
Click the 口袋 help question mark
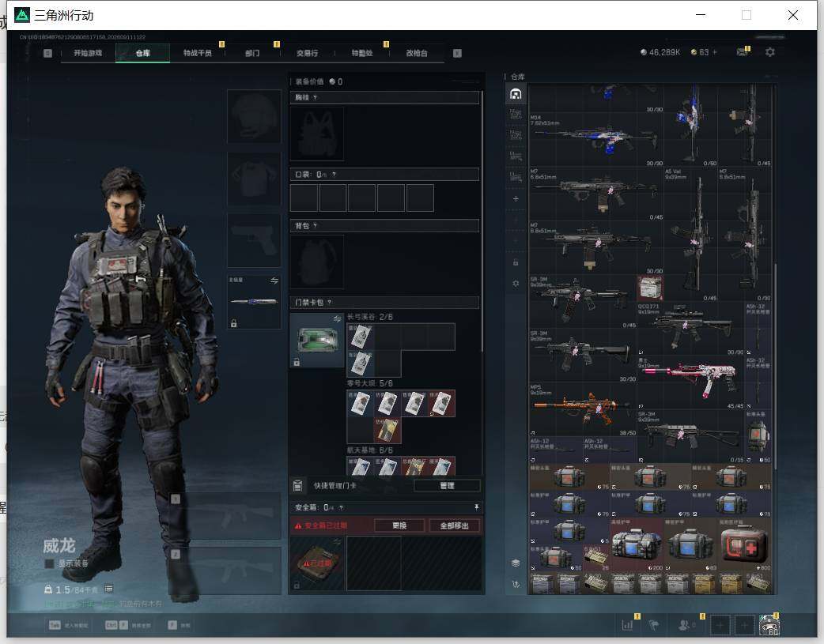(334, 175)
